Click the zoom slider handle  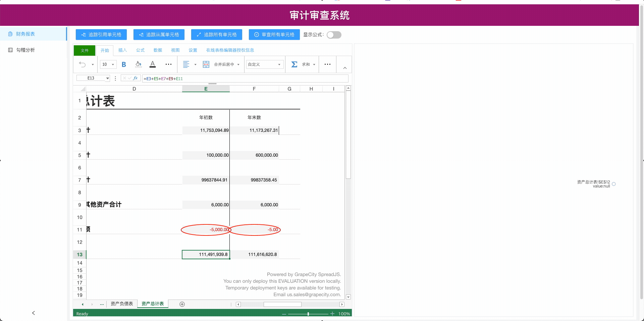tap(308, 314)
